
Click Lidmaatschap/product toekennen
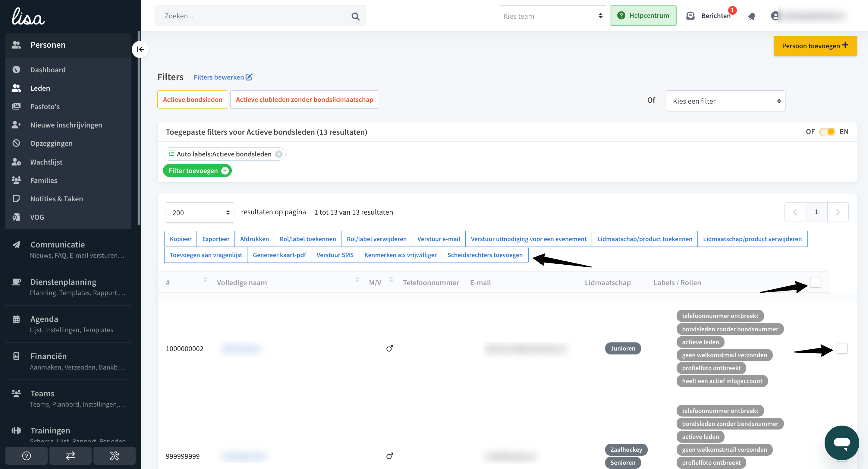[645, 239]
